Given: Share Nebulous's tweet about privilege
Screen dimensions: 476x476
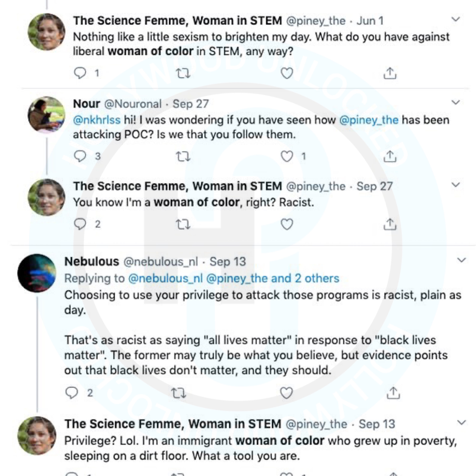Looking at the screenshot, I should click(393, 393).
